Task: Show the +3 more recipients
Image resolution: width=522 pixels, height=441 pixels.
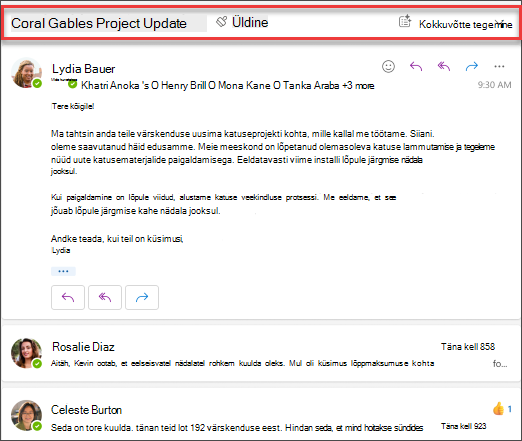Action: (358, 86)
